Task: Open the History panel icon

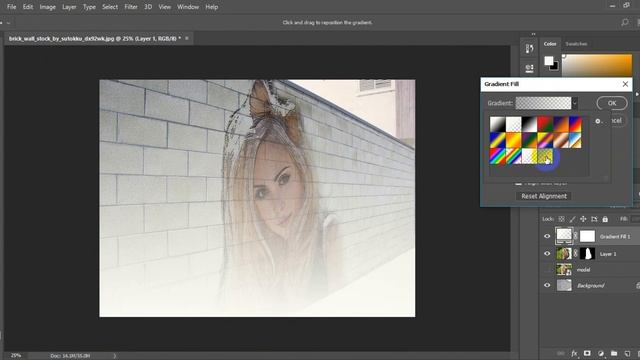Action: (x=529, y=49)
